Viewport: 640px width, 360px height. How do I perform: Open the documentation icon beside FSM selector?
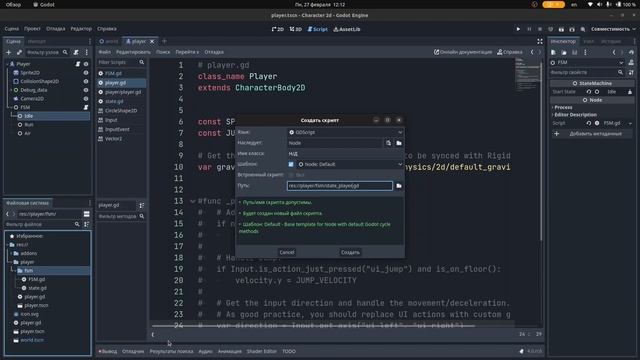pyautogui.click(x=631, y=62)
